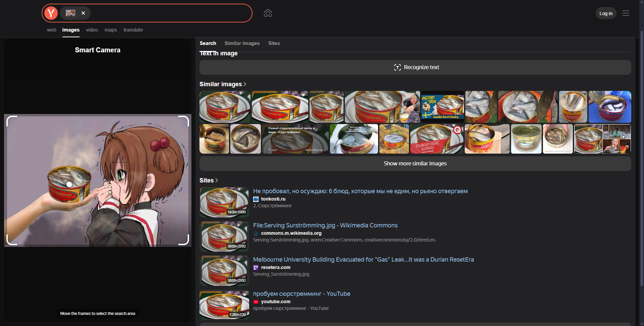
Task: Click the tonkosti.ru domain name
Action: [x=273, y=199]
